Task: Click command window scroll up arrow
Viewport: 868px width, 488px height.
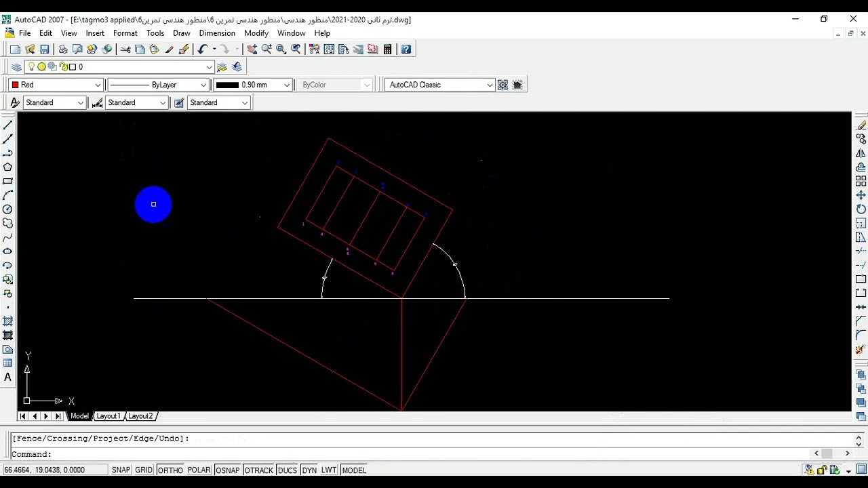Action: [859, 439]
